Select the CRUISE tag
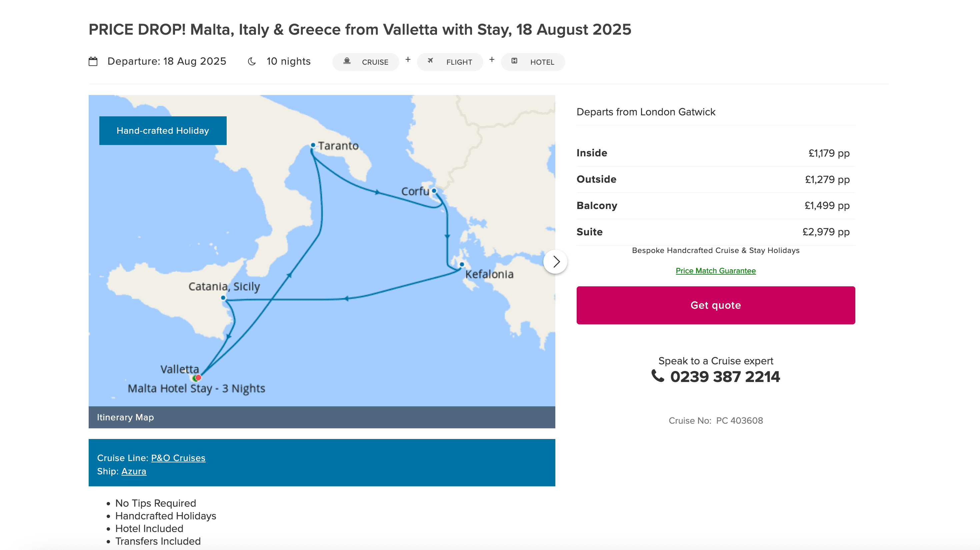 tap(366, 62)
